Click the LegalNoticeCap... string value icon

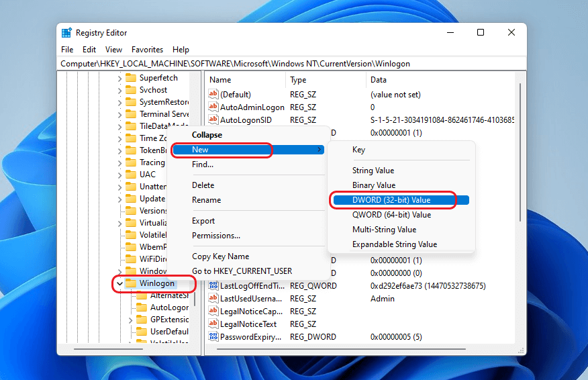click(213, 312)
